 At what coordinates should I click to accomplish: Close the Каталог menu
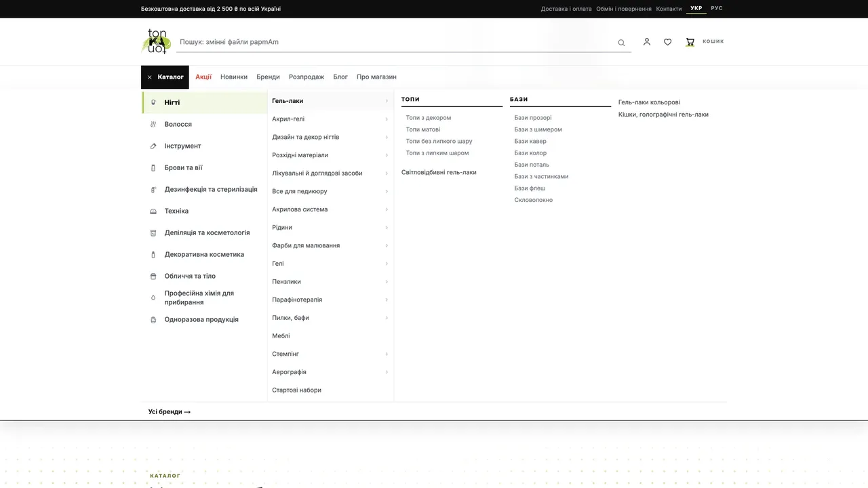click(x=165, y=77)
